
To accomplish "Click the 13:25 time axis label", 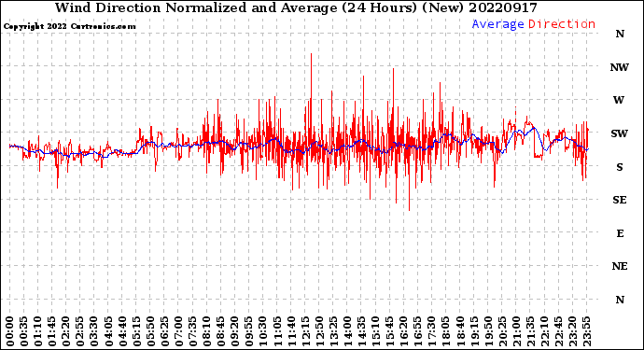I will pos(333,331).
